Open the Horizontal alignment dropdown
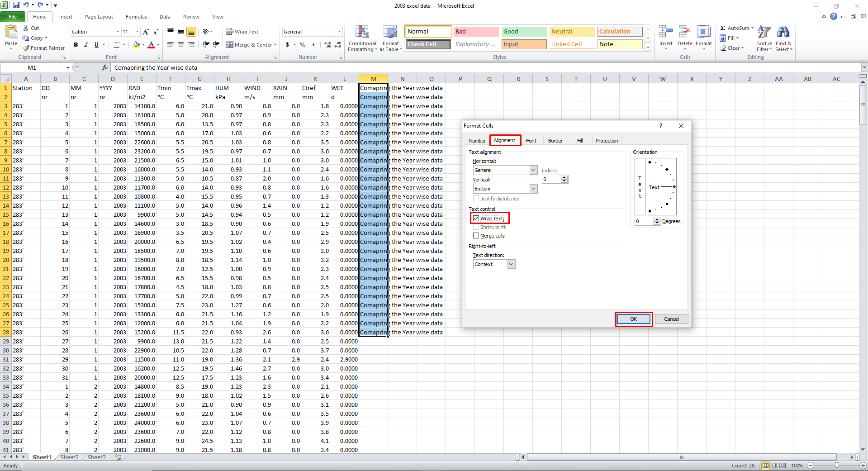 pos(533,170)
